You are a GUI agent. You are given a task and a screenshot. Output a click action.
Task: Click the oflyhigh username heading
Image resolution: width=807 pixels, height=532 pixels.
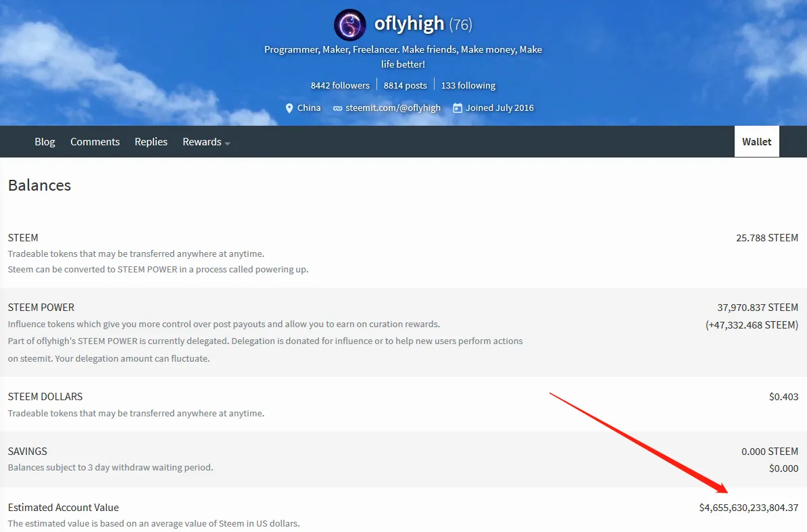point(409,24)
